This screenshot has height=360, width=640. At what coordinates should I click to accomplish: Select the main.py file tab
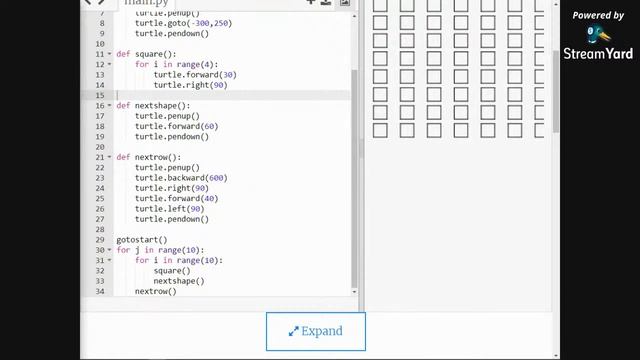coord(146,3)
